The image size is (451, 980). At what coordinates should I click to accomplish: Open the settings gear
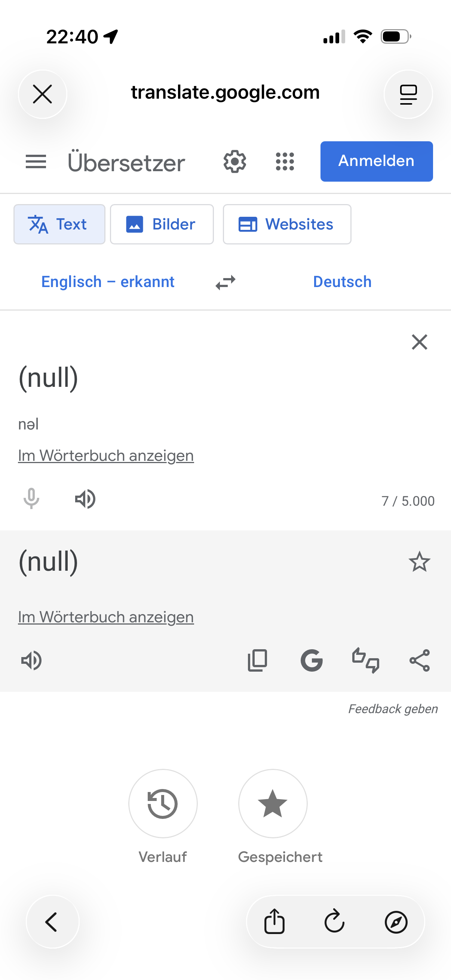[234, 162]
